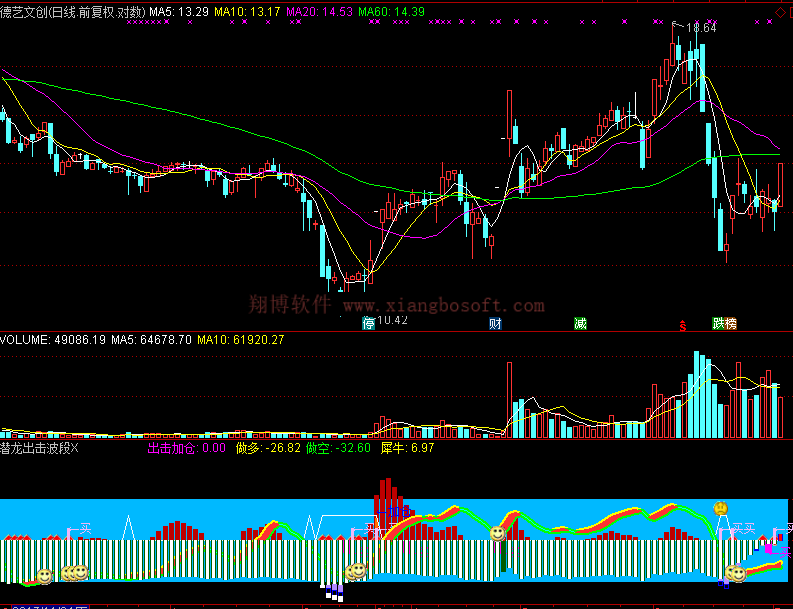Image resolution: width=793 pixels, height=609 pixels.
Task: Click the 做空: -32.60 value
Action: (338, 448)
